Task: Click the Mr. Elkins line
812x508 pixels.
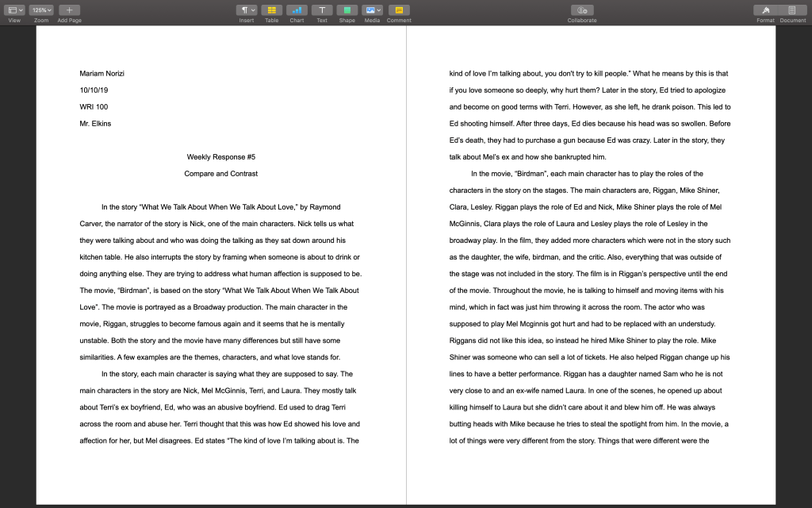Action: click(94, 124)
